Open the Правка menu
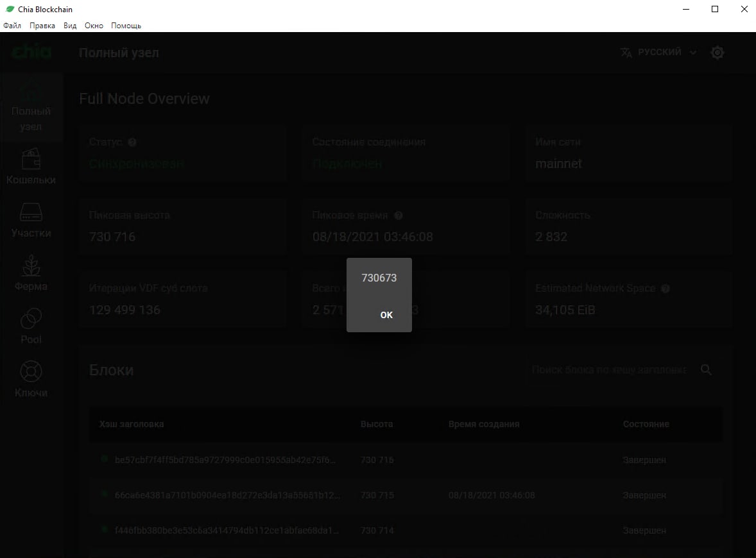This screenshot has height=558, width=756. click(42, 26)
